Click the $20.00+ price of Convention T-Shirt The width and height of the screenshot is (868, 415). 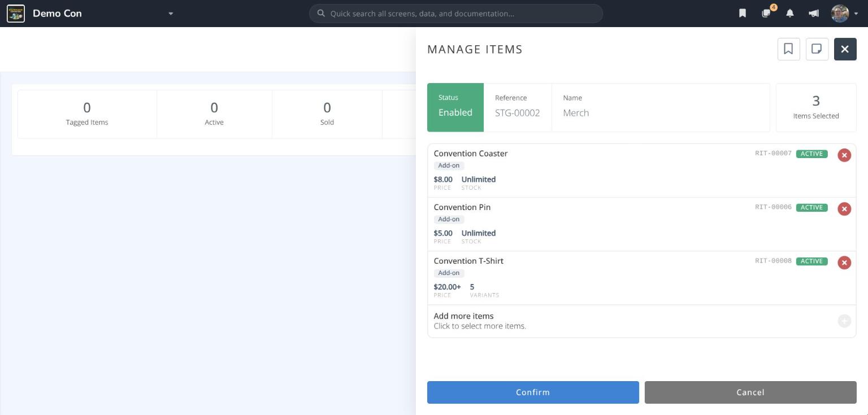(x=447, y=287)
